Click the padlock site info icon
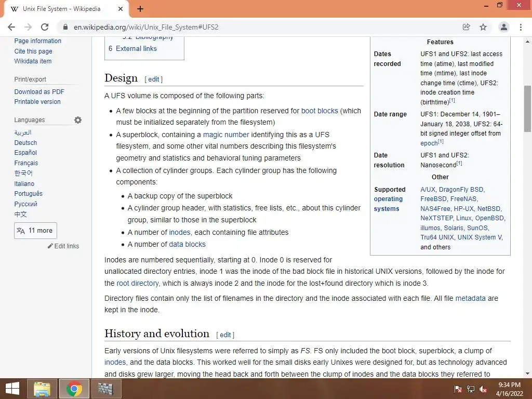This screenshot has height=399, width=532. pyautogui.click(x=65, y=27)
